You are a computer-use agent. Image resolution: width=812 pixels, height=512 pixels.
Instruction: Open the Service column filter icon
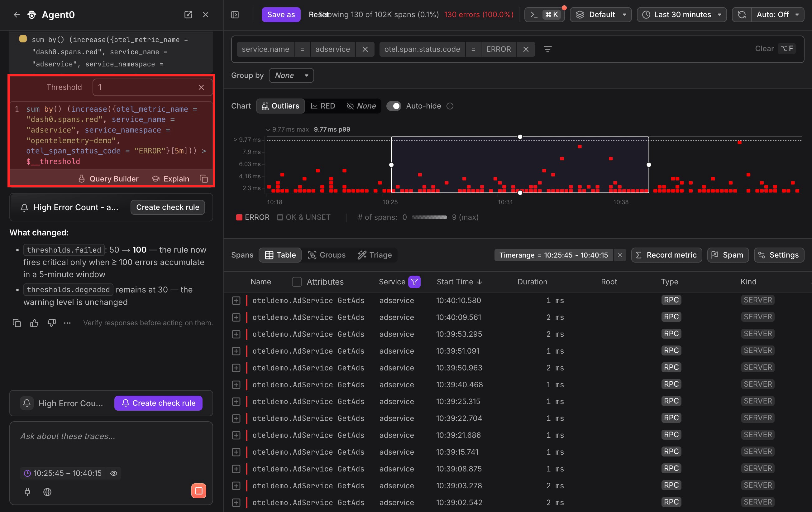(414, 282)
